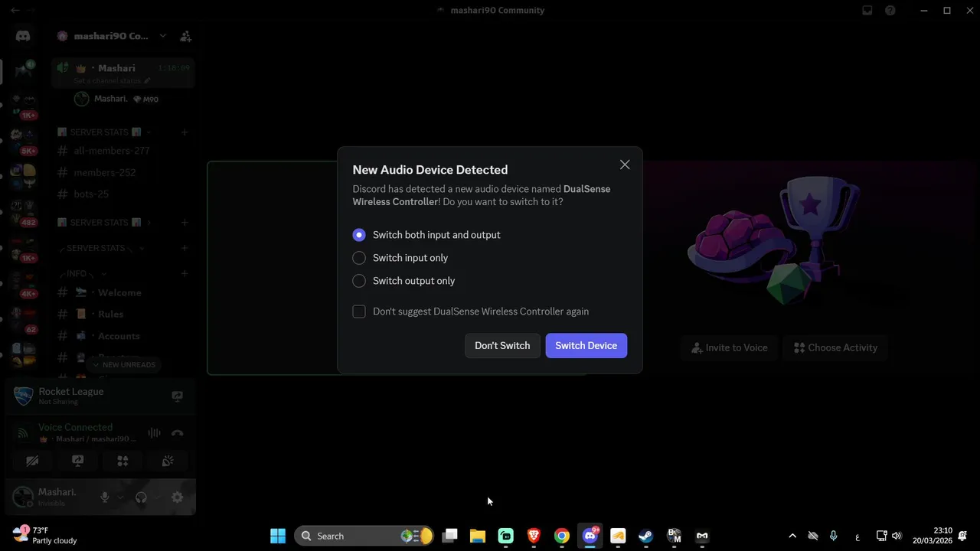This screenshot has height=551, width=980.
Task: Open the weather widget showing 73°F
Action: 46,536
